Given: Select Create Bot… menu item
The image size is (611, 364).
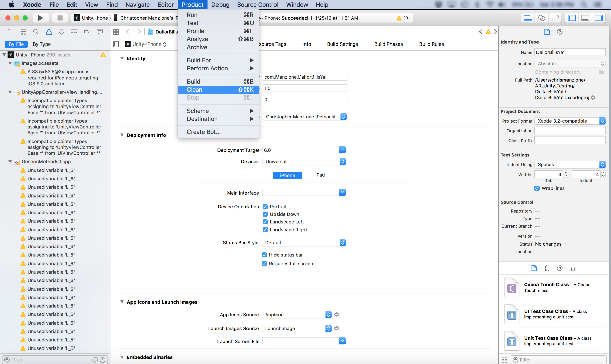Looking at the screenshot, I should click(218, 132).
